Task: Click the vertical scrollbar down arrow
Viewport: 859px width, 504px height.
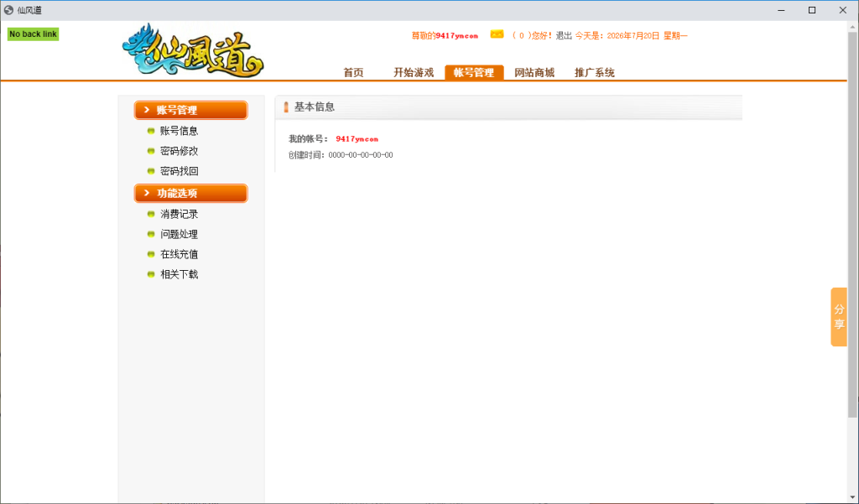Action: tap(852, 497)
